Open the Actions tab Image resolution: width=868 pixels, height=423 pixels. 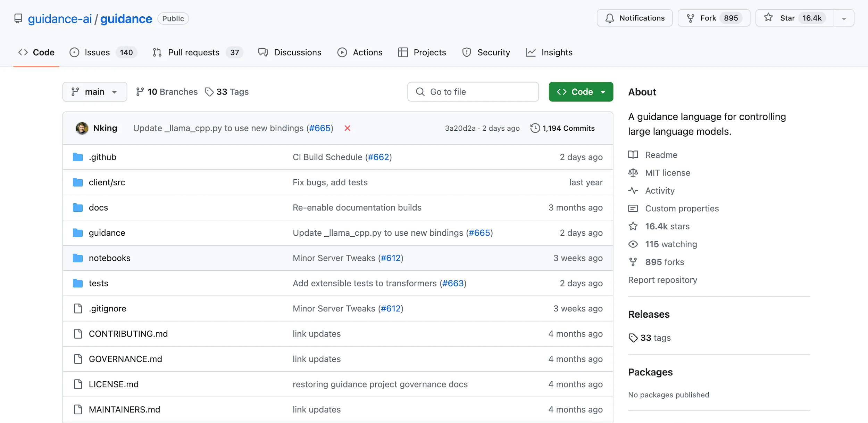click(360, 52)
